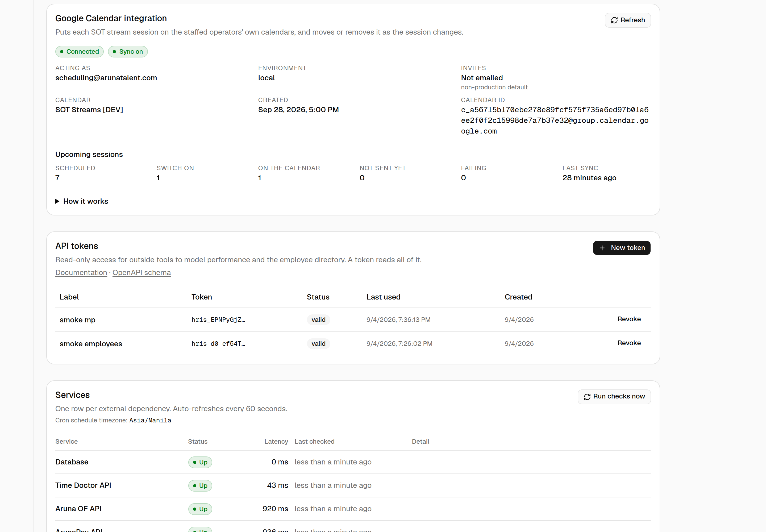Click the Last checked column header
The image size is (766, 532).
314,442
